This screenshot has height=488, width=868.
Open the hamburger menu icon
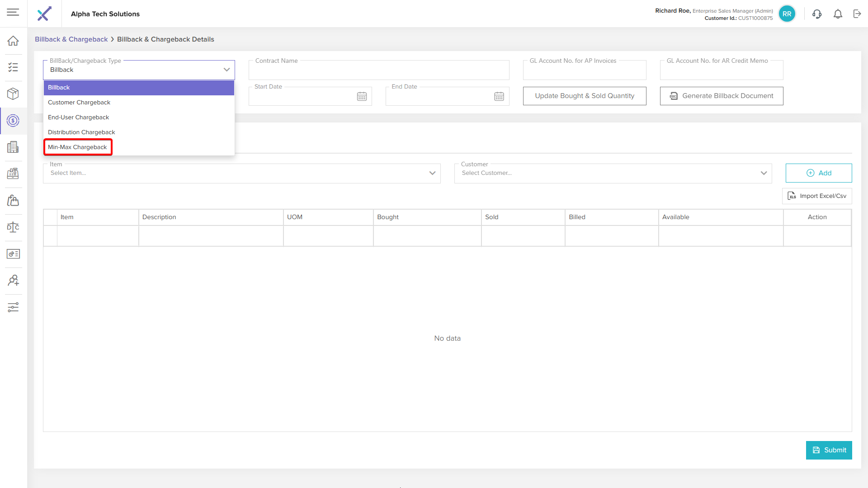click(x=13, y=12)
